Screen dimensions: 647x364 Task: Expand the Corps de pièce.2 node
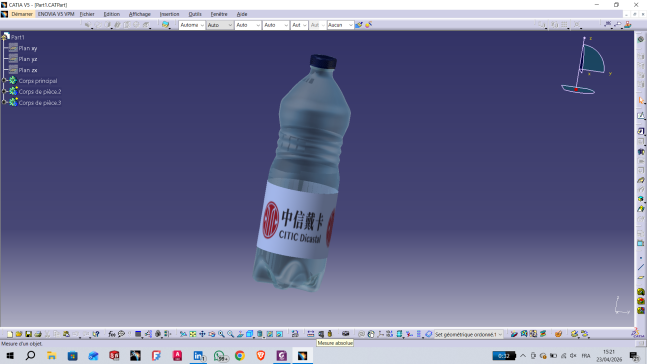[4, 91]
